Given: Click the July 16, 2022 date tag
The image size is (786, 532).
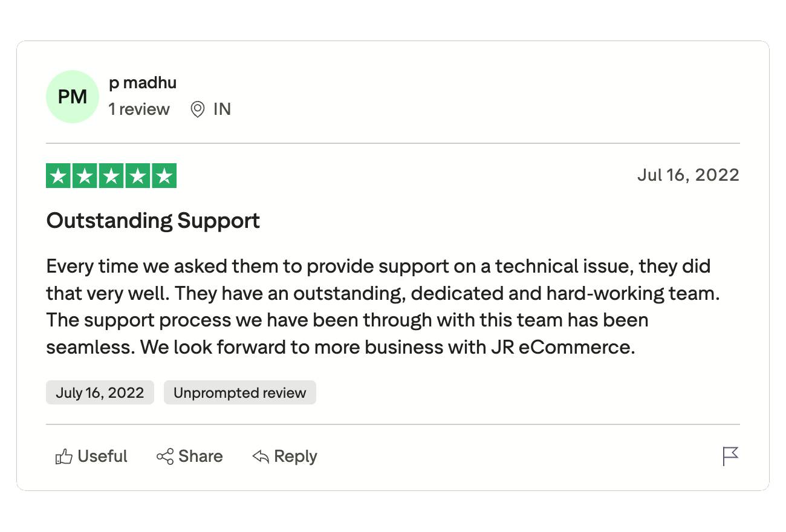Looking at the screenshot, I should pyautogui.click(x=100, y=393).
